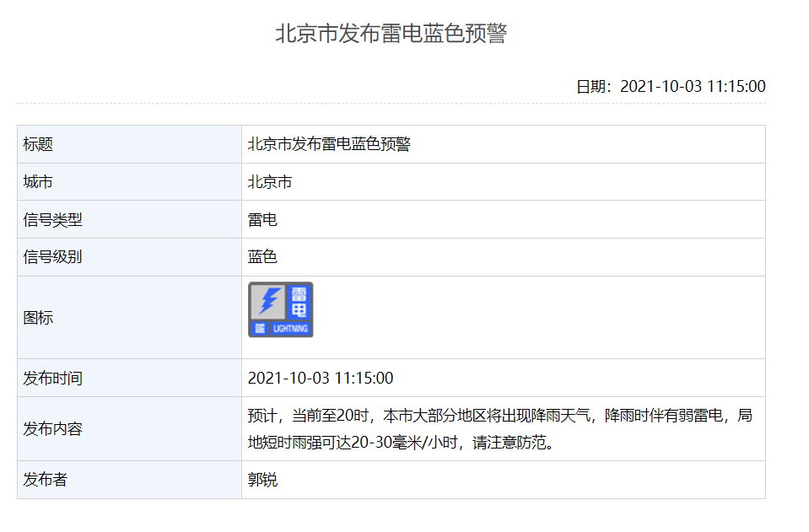This screenshot has width=809, height=532.
Task: Click the warning content paragraph starting with 预计
Action: [499, 428]
